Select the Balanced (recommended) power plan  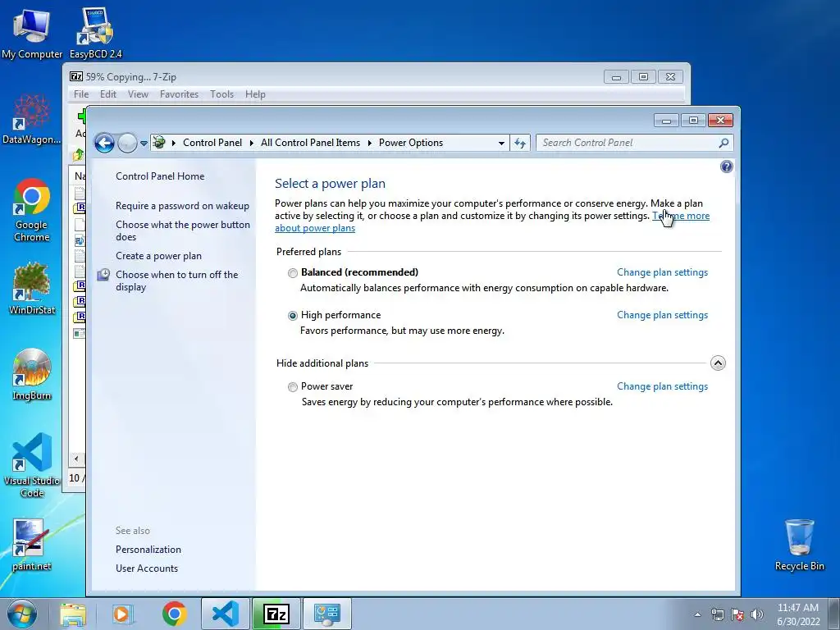tap(293, 273)
